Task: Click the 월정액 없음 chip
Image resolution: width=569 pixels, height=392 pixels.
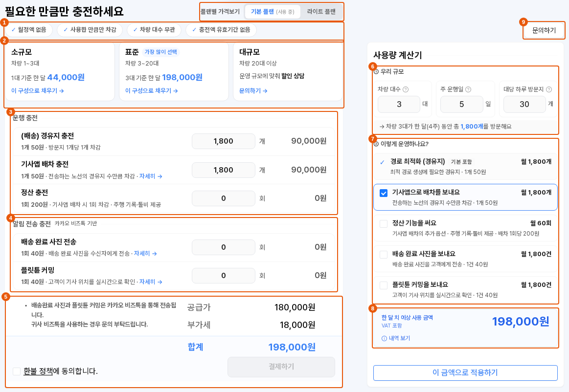Action: 29,30
